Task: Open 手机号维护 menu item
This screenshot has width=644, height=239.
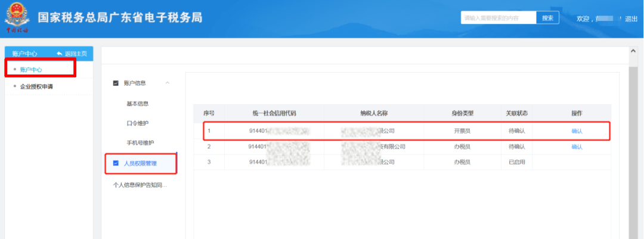Action: (x=141, y=142)
